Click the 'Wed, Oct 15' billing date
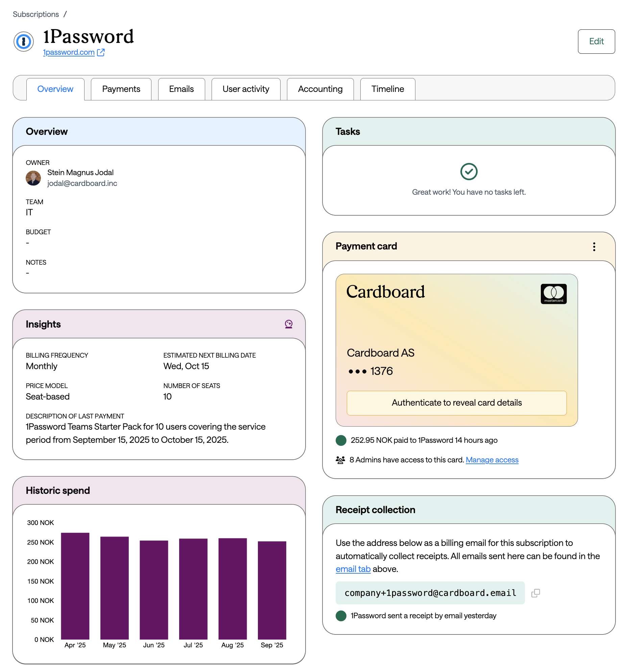Image resolution: width=626 pixels, height=672 pixels. [x=186, y=366]
